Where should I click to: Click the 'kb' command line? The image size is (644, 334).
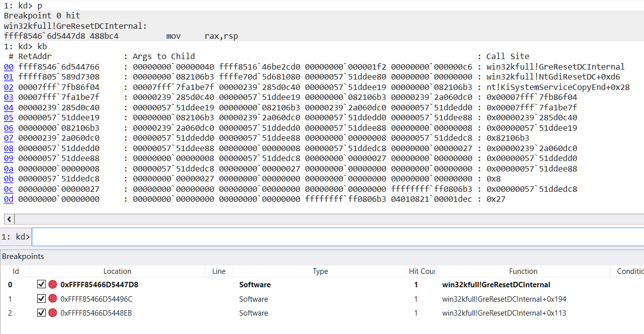click(25, 46)
